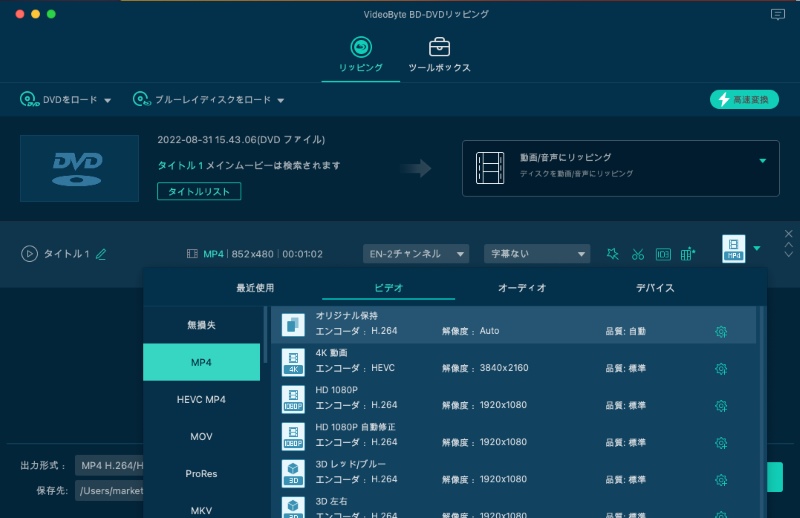Open settings gear for HD 1080P preset
This screenshot has height=518, width=800.
721,406
